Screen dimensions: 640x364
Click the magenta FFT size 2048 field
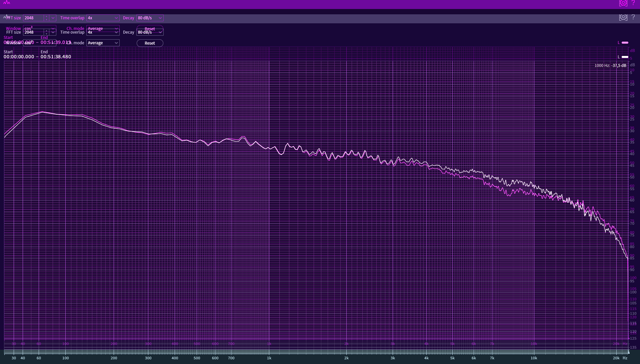tap(33, 18)
